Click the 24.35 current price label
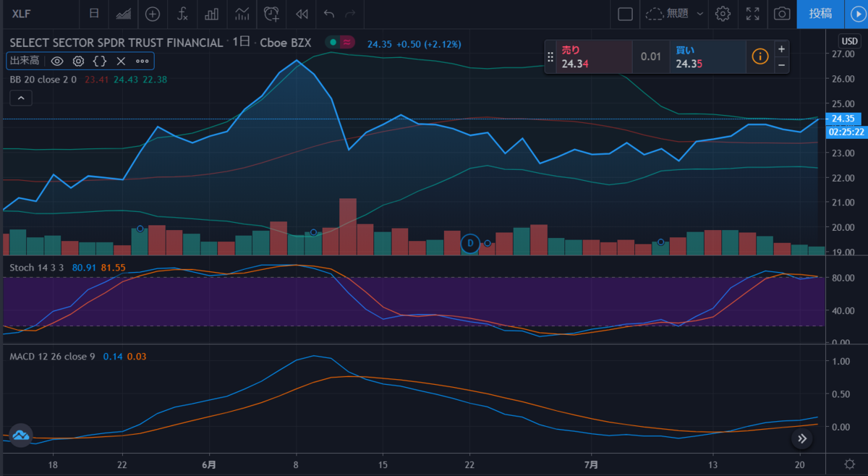The height and width of the screenshot is (476, 868). pos(845,119)
